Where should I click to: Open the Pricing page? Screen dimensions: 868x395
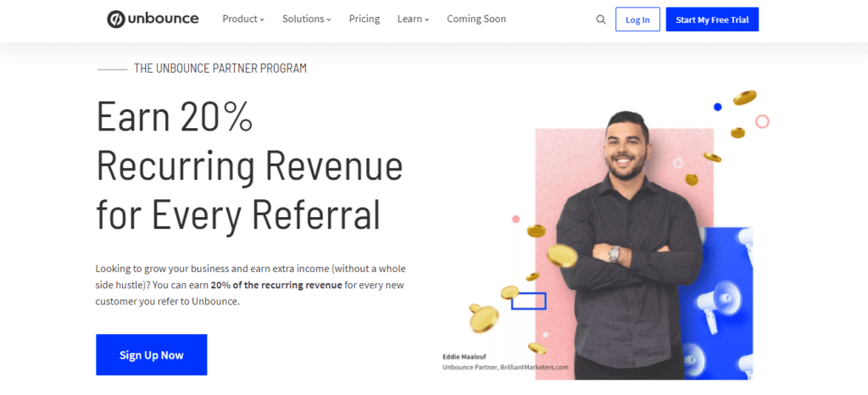point(364,19)
